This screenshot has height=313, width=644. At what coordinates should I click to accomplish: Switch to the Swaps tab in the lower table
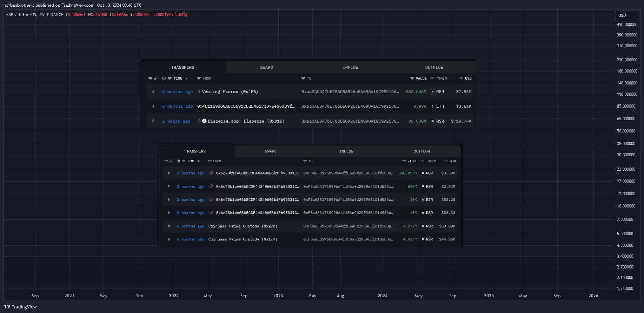[x=271, y=151]
